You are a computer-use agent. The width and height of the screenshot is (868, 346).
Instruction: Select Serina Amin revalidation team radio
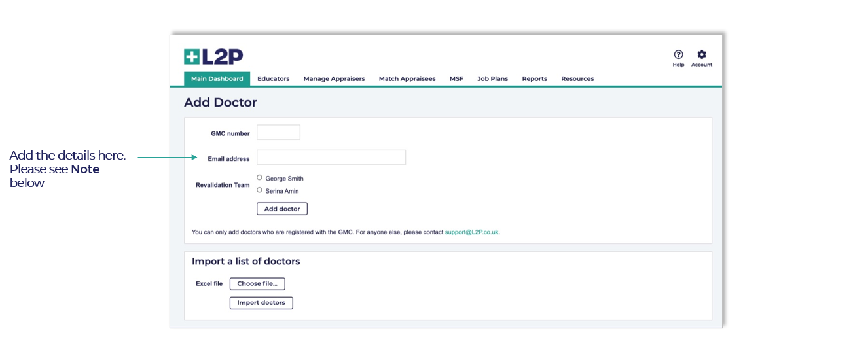click(x=260, y=190)
